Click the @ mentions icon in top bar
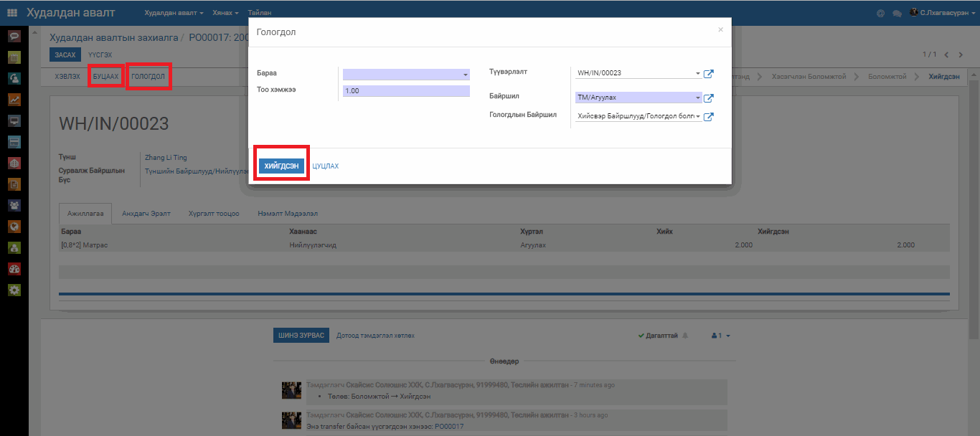 [880, 14]
